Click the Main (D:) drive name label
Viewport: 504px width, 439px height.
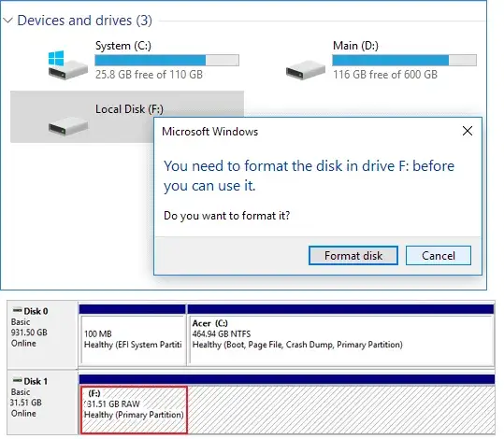355,46
